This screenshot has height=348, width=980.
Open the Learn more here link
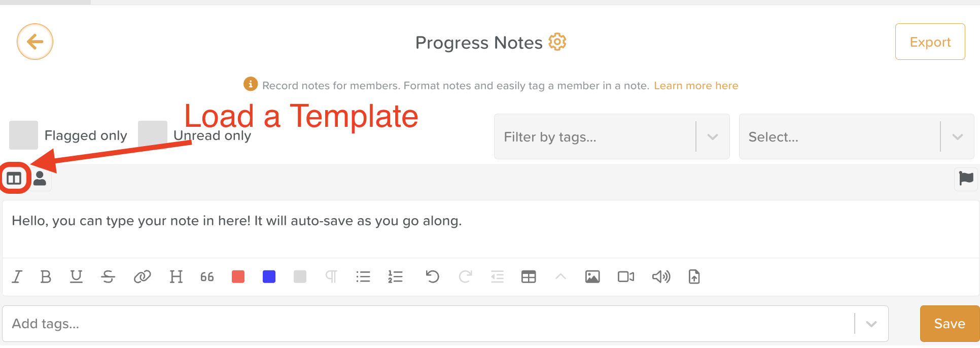click(x=695, y=86)
